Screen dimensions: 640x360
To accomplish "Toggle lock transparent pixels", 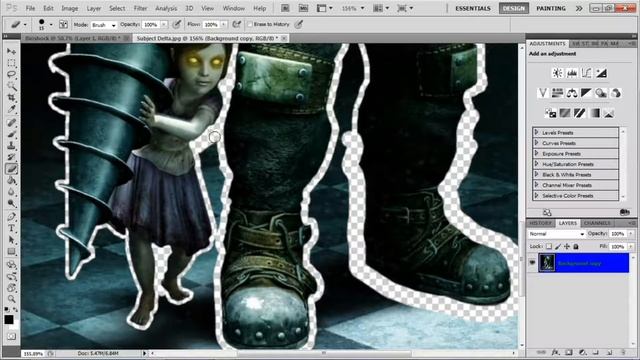I will pos(549,247).
